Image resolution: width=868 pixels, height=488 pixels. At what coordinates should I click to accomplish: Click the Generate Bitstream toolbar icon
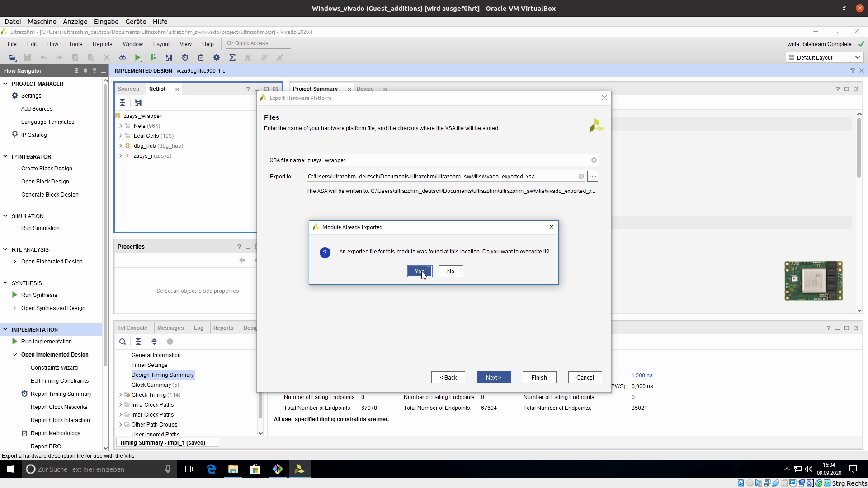pos(153,57)
